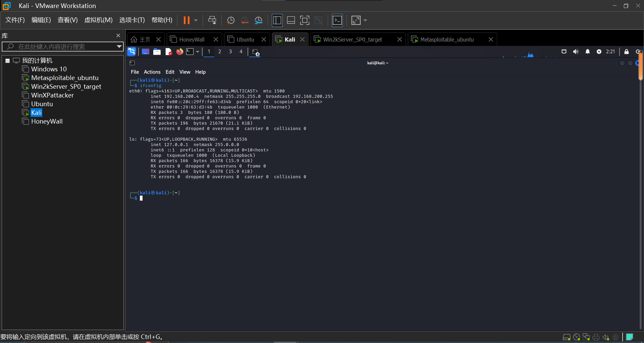Open the stretch display dropdown arrow
The width and height of the screenshot is (644, 343).
coord(365,20)
